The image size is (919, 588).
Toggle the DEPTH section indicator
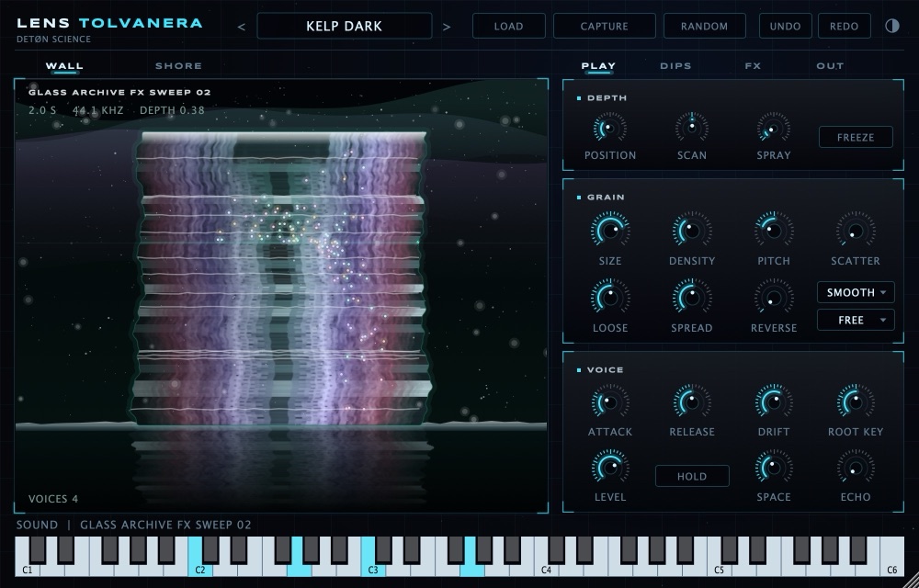579,97
